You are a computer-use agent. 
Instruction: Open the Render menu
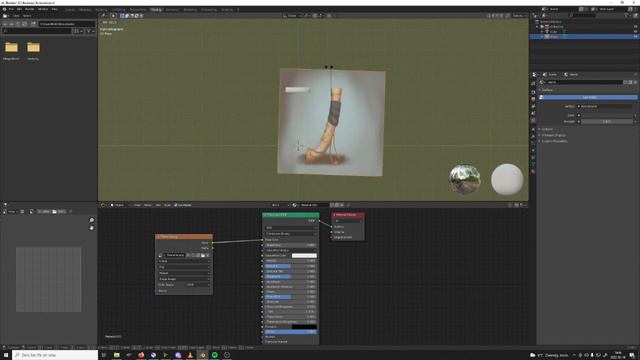click(30, 9)
